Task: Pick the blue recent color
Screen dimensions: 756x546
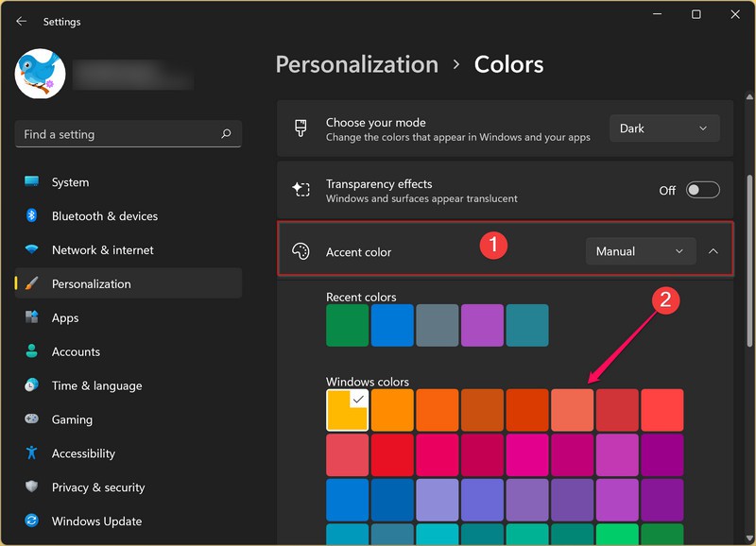Action: point(392,325)
